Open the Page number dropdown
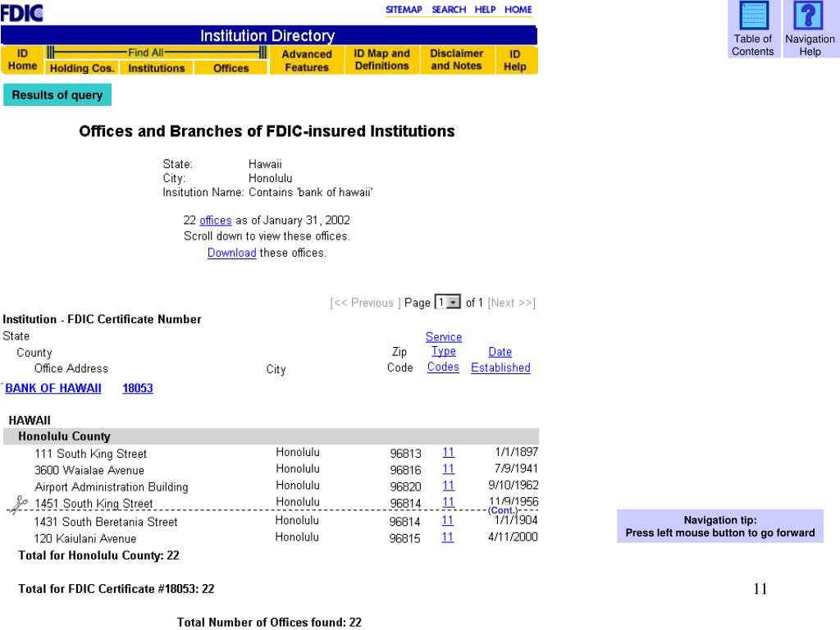The image size is (840, 630). coord(447,302)
